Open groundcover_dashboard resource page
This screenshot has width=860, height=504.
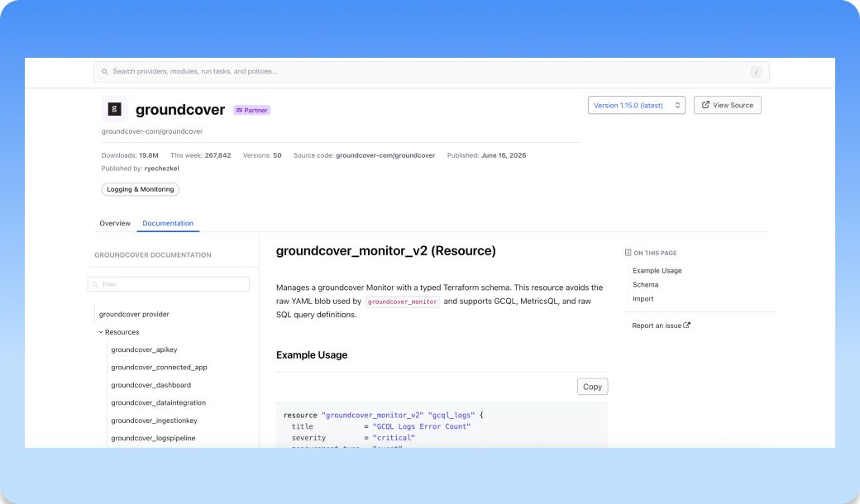(x=150, y=385)
